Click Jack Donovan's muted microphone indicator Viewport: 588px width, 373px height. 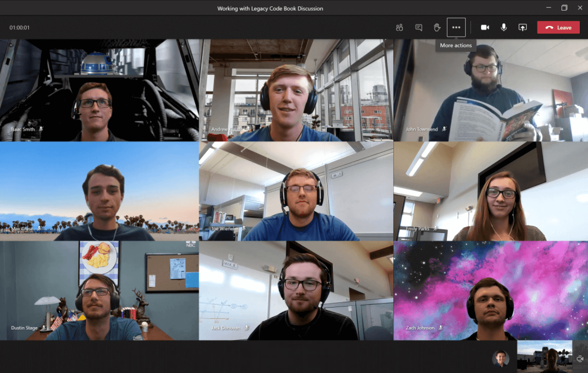pyautogui.click(x=247, y=328)
